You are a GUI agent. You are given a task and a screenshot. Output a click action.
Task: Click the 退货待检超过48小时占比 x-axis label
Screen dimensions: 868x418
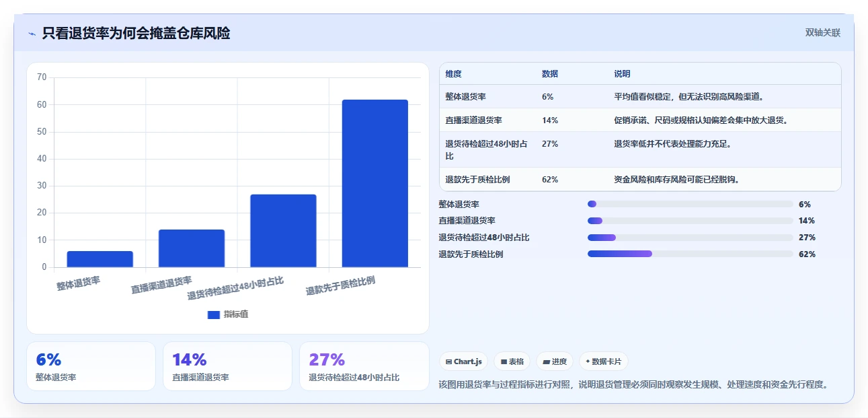pos(235,288)
